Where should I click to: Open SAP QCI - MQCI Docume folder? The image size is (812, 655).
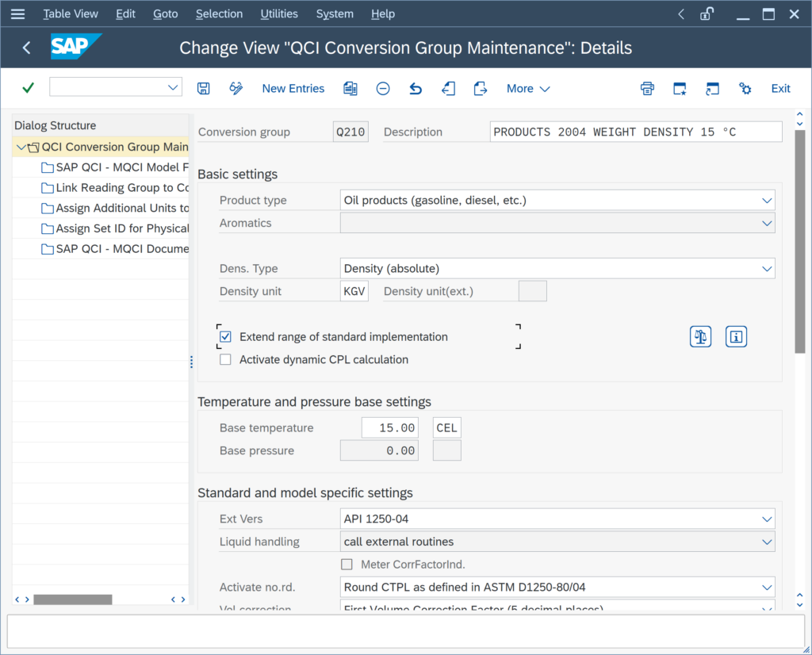pyautogui.click(x=114, y=249)
